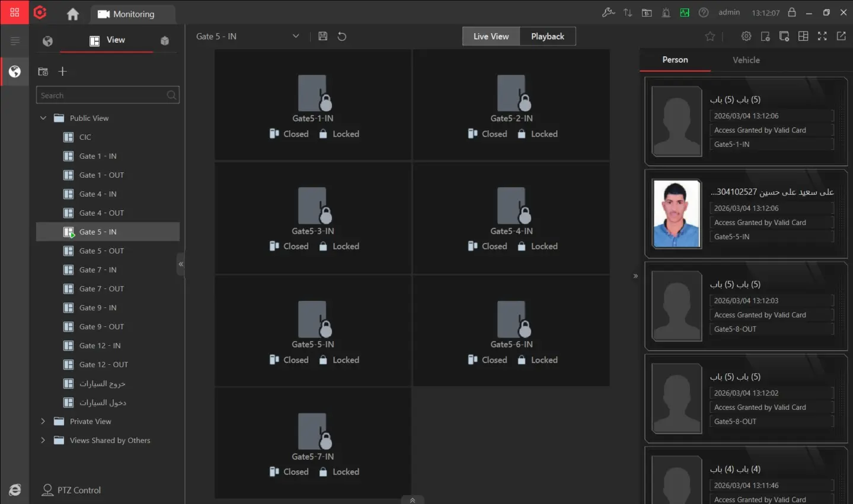
Task: Open the window division layout icon
Action: coord(803,36)
